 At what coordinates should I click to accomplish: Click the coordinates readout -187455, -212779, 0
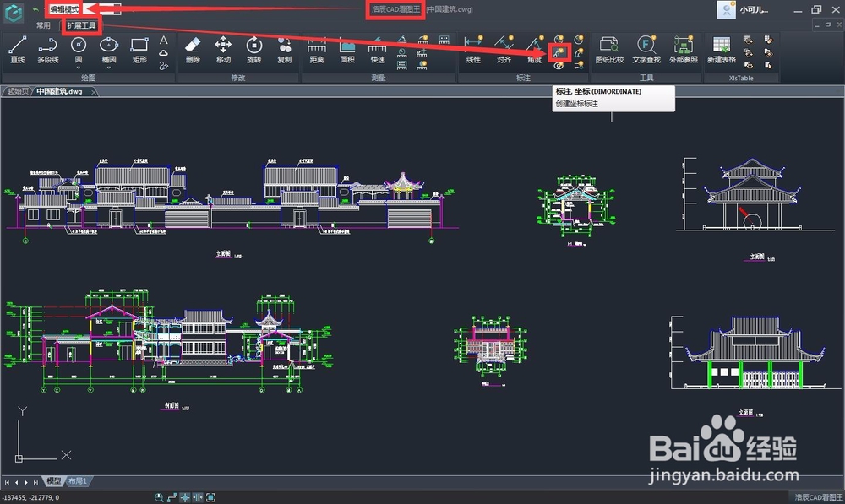[x=30, y=497]
